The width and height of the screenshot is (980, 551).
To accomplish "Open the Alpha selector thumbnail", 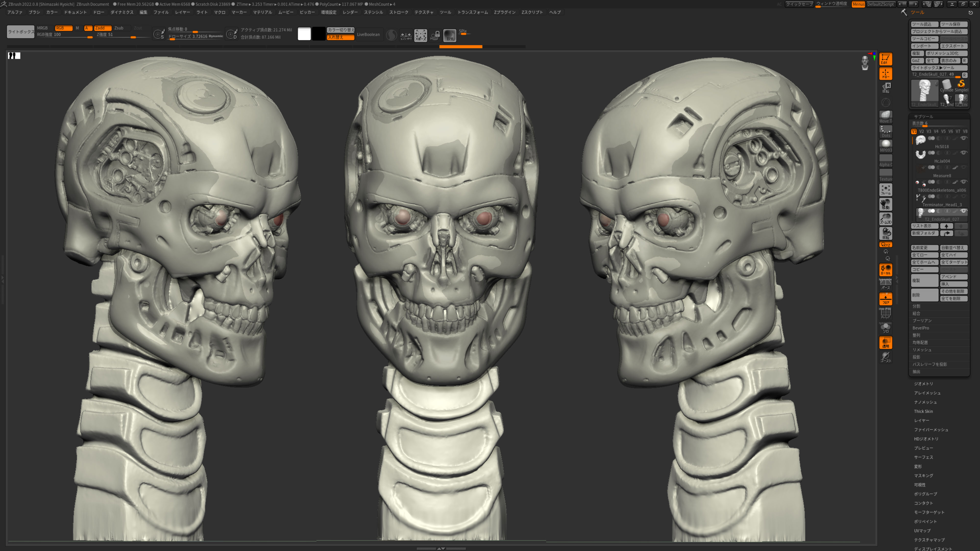I will pyautogui.click(x=885, y=160).
